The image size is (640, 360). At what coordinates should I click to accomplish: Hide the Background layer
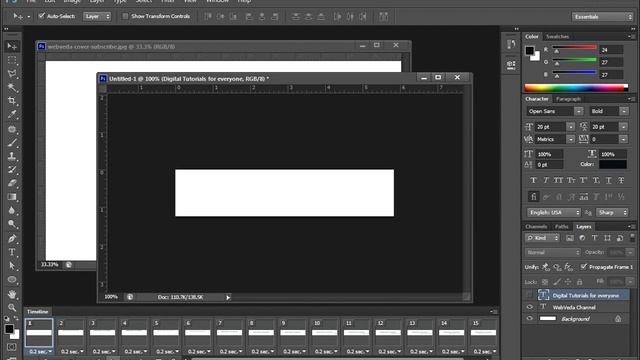coord(529,318)
